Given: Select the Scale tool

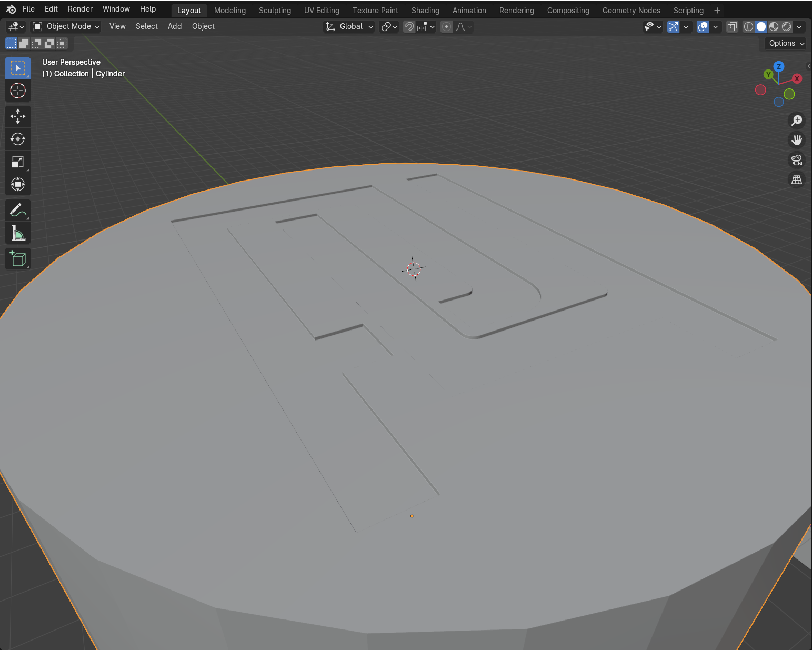Looking at the screenshot, I should [18, 162].
